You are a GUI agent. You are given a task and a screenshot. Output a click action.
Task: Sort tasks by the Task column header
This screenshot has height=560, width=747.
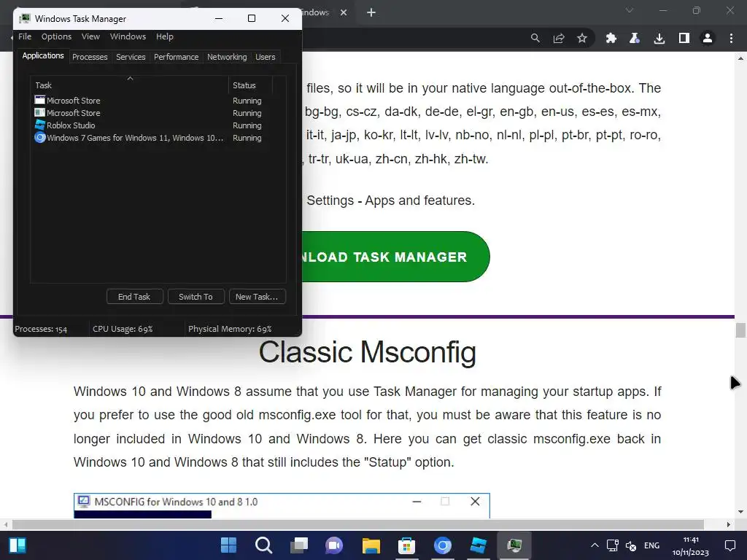pyautogui.click(x=129, y=85)
